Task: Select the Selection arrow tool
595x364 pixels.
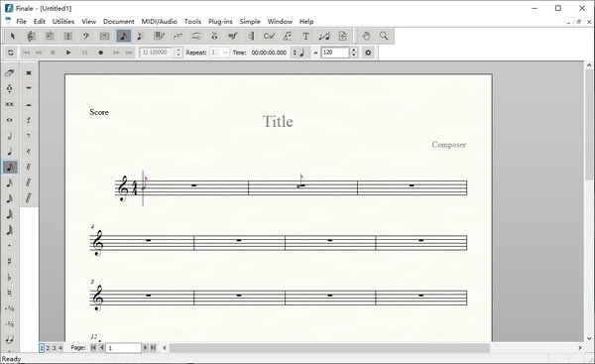Action: tap(13, 36)
